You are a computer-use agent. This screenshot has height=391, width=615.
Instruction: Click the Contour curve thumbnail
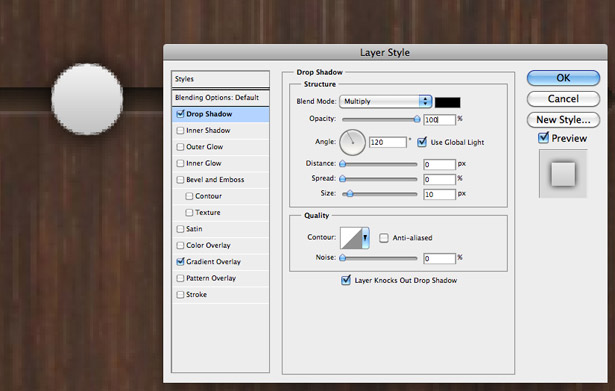pos(351,238)
